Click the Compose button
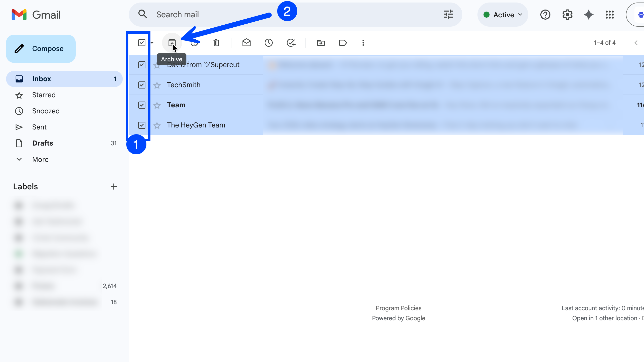The image size is (644, 362). pos(41,49)
